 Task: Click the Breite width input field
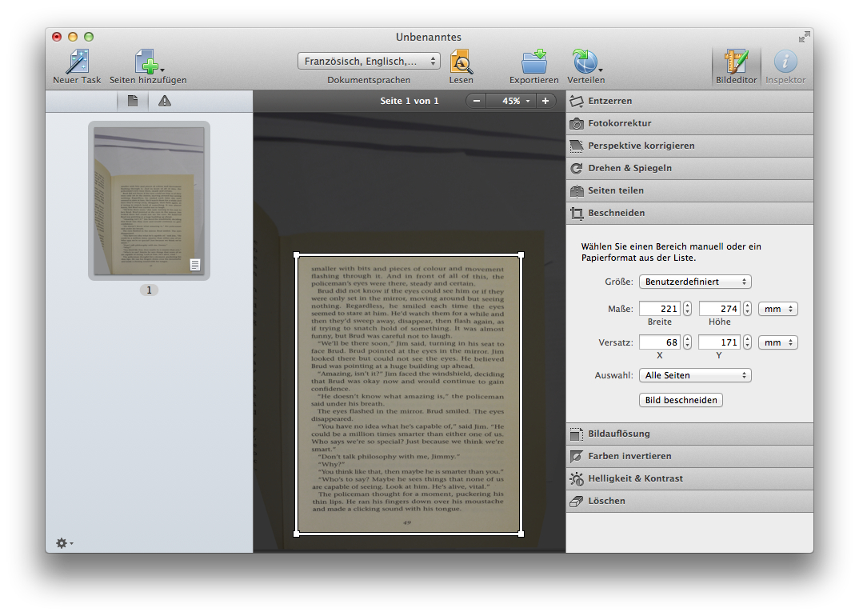(659, 309)
